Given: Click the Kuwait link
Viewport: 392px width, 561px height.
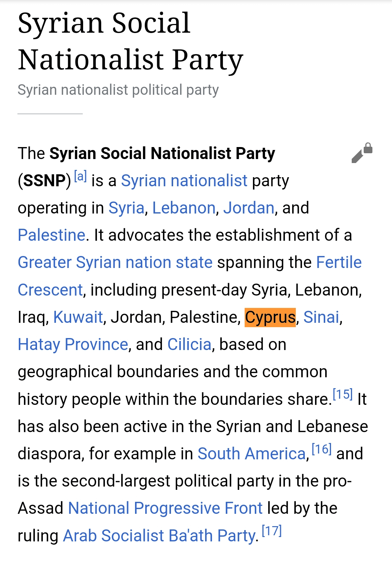Looking at the screenshot, I should (78, 317).
